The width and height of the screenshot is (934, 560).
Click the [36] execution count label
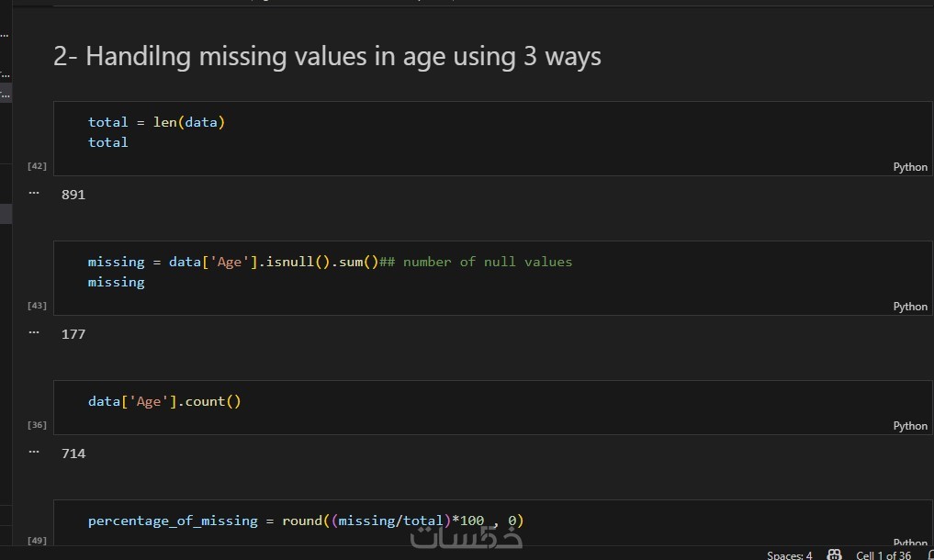tap(37, 425)
